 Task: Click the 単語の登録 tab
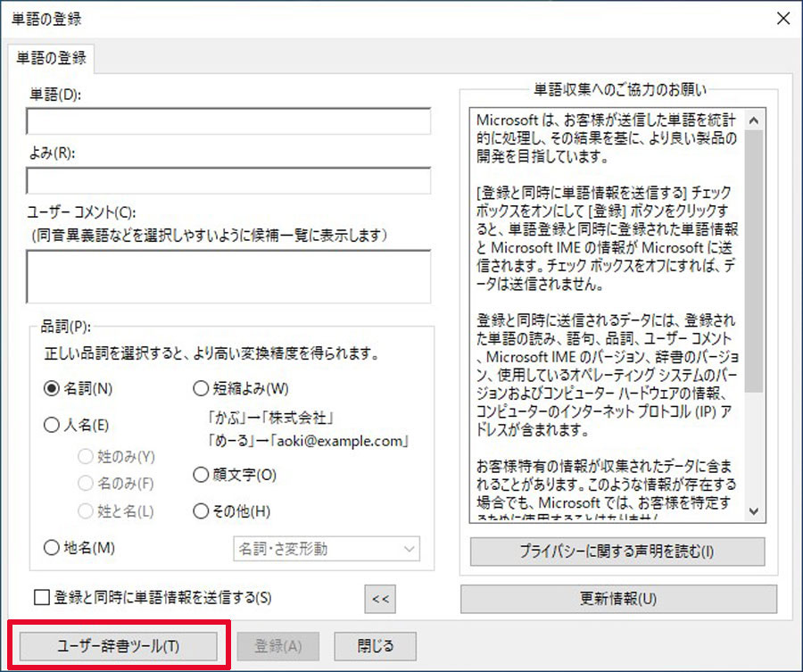pyautogui.click(x=51, y=58)
